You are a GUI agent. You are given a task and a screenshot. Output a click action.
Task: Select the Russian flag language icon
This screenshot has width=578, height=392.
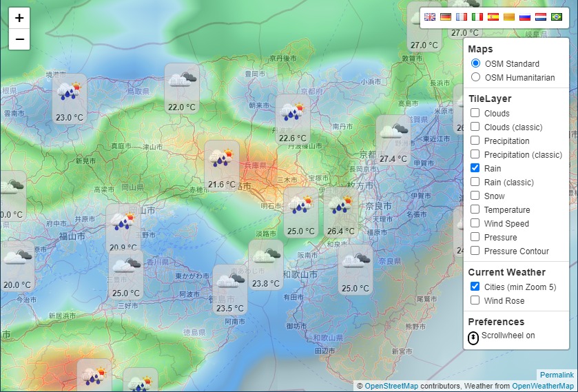point(525,17)
